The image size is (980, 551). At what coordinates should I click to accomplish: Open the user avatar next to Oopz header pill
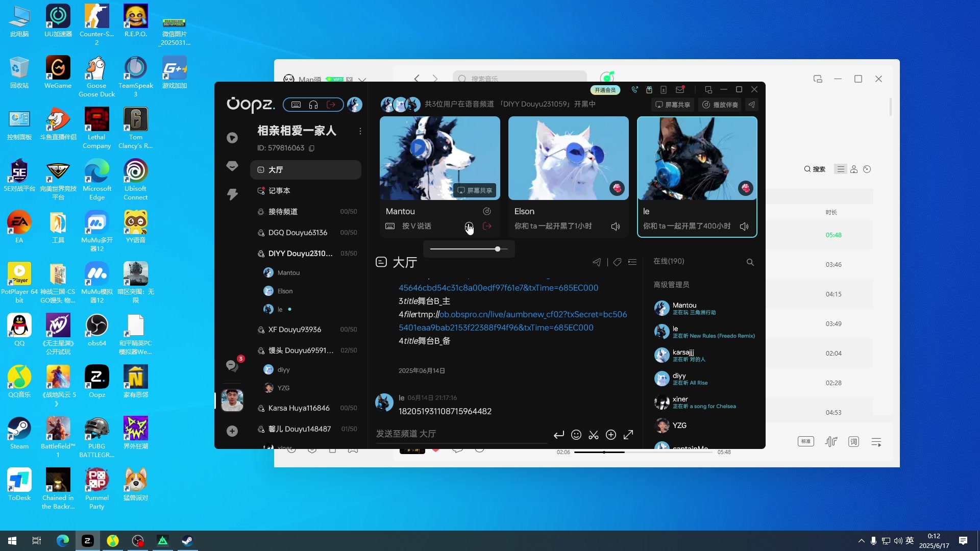[x=355, y=105]
